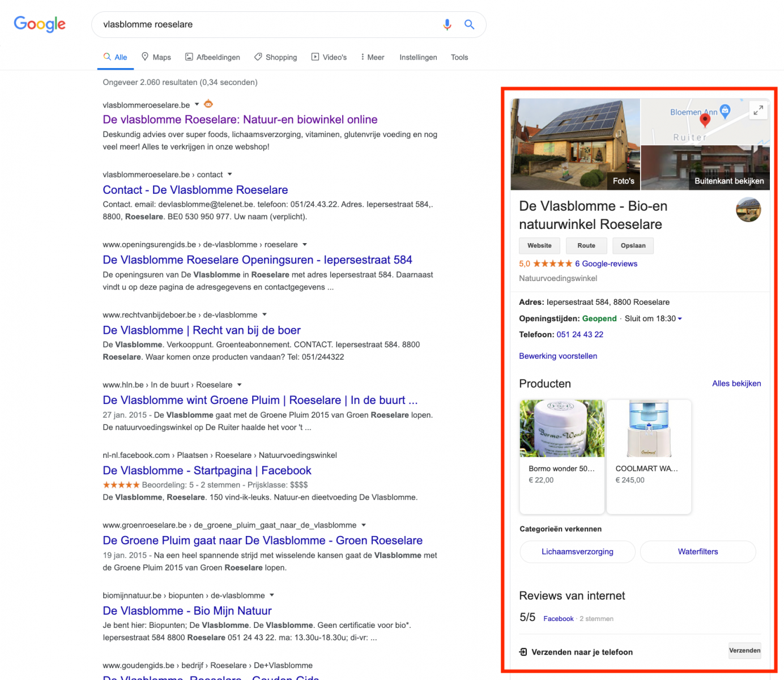The height and width of the screenshot is (680, 784).
Task: Click the circular storefront avatar in the knowledge panel
Action: point(748,210)
